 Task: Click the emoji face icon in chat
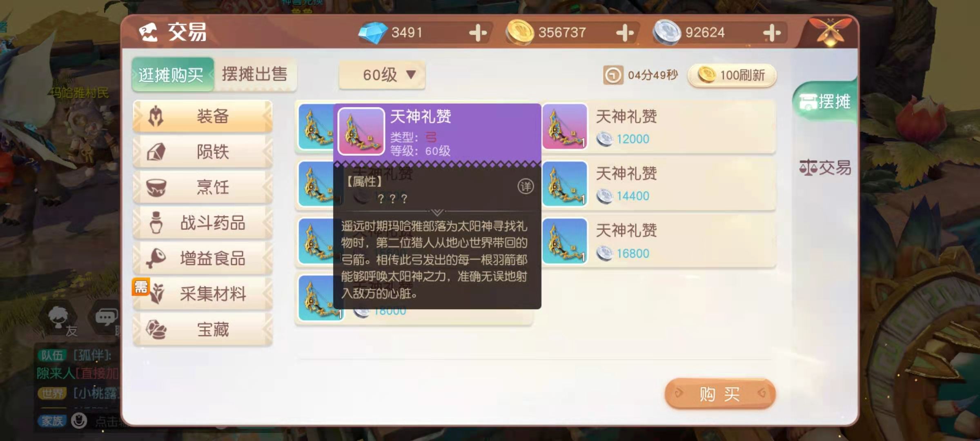tap(79, 421)
